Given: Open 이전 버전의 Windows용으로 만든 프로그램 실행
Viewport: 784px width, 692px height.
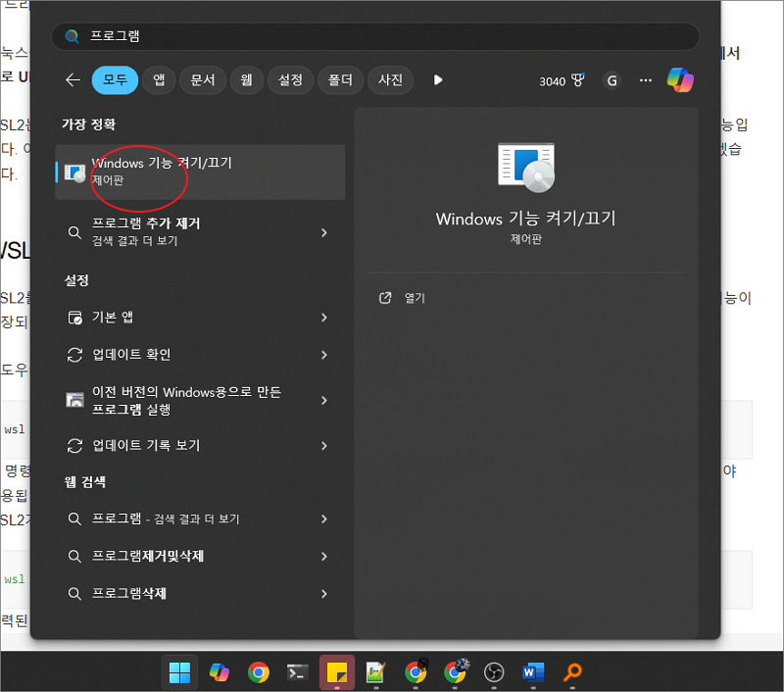Looking at the screenshot, I should coord(200,401).
